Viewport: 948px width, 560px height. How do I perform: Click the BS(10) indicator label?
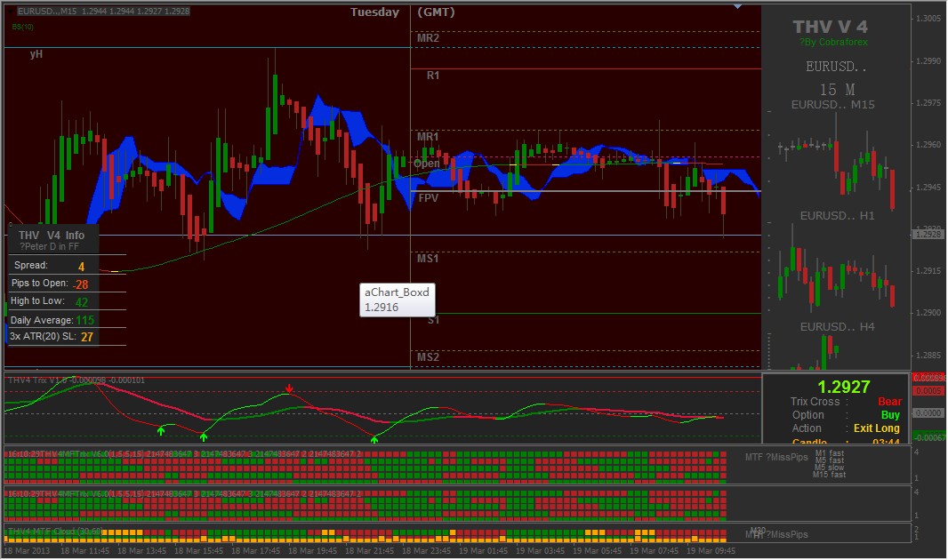[22, 27]
